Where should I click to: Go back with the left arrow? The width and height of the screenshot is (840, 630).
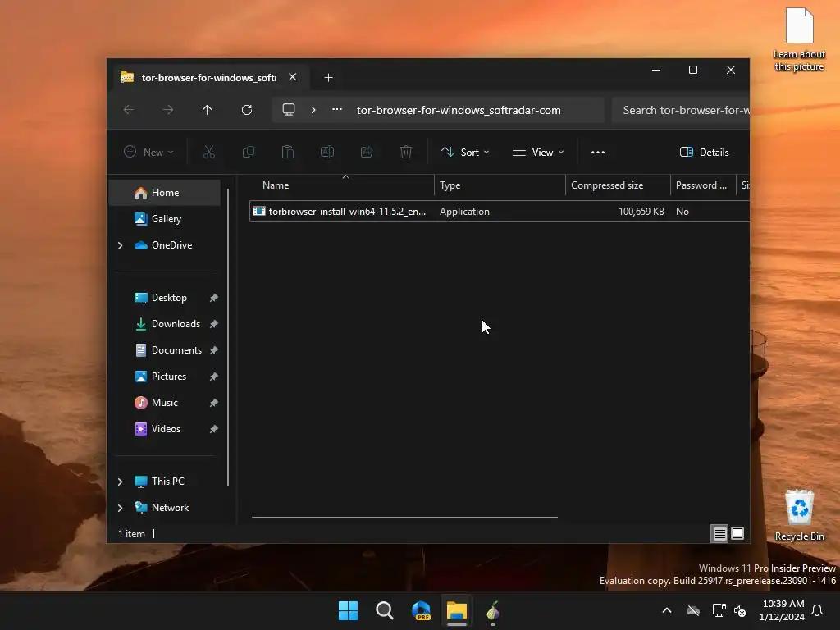[129, 110]
